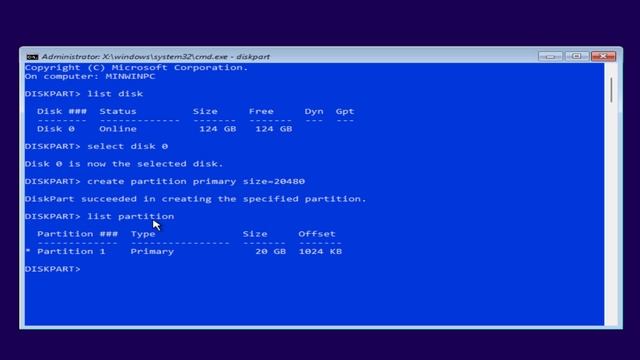Viewport: 640px width, 360px height.
Task: Click the '124 GB' value under the Size column
Action: click(x=218, y=129)
